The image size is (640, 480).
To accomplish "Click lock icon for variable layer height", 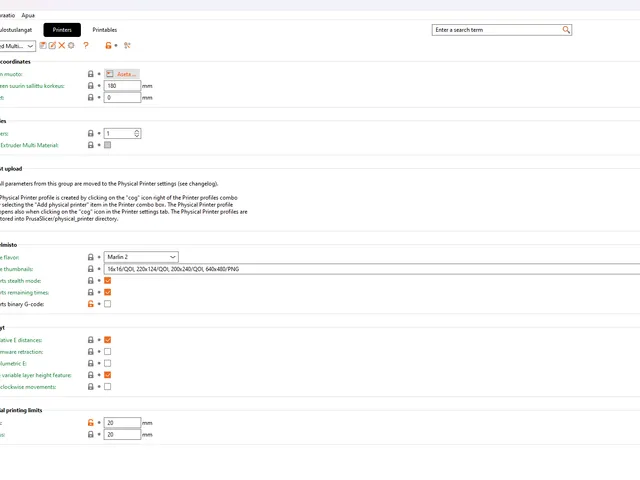I will tap(91, 375).
